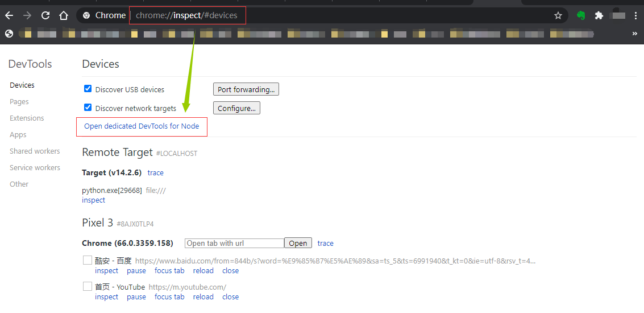Click trace next to Chrome (66.0.3359.158)
The height and width of the screenshot is (313, 644).
(x=325, y=243)
